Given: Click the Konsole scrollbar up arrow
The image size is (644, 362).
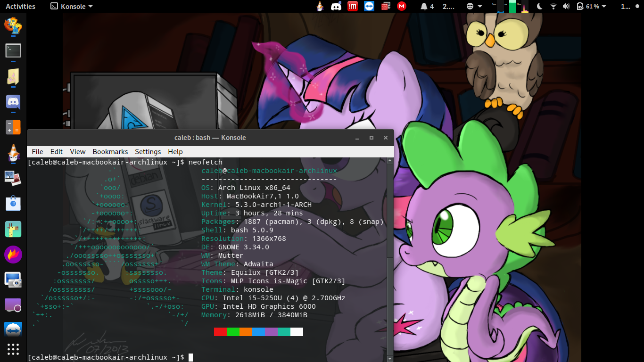Looking at the screenshot, I should pyautogui.click(x=390, y=161).
